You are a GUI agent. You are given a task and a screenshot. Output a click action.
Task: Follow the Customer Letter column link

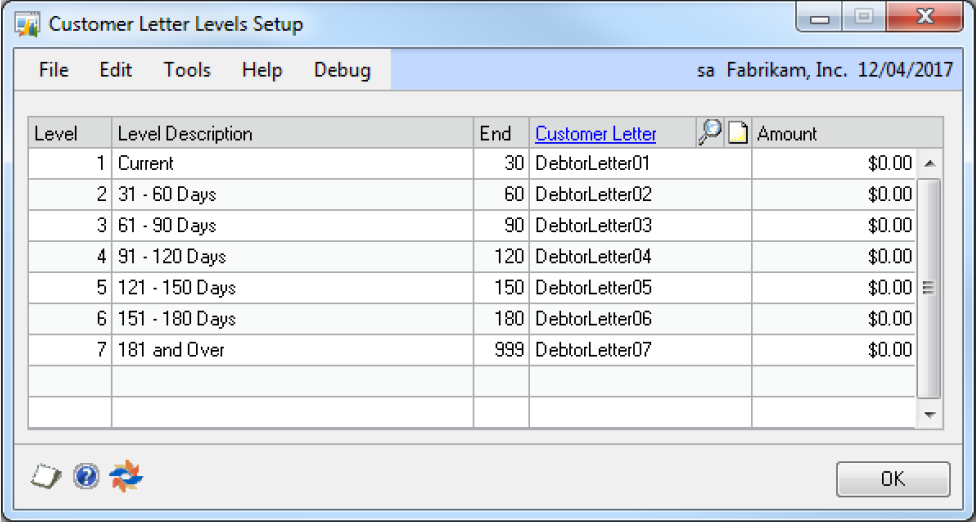pos(596,134)
